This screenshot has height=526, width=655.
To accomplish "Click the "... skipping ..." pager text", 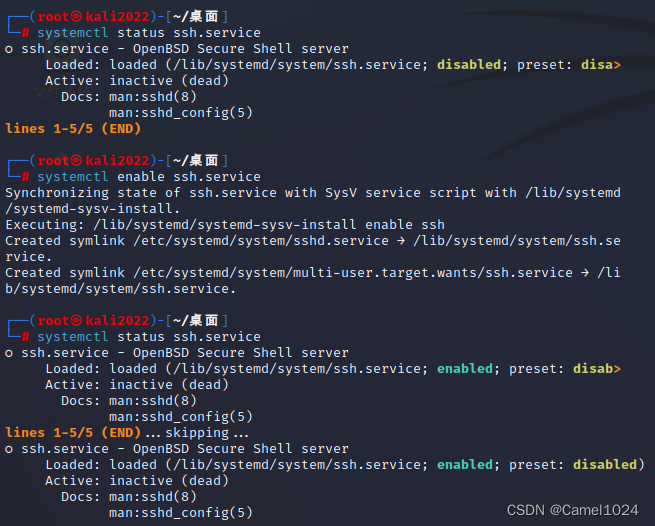I will point(196,433).
